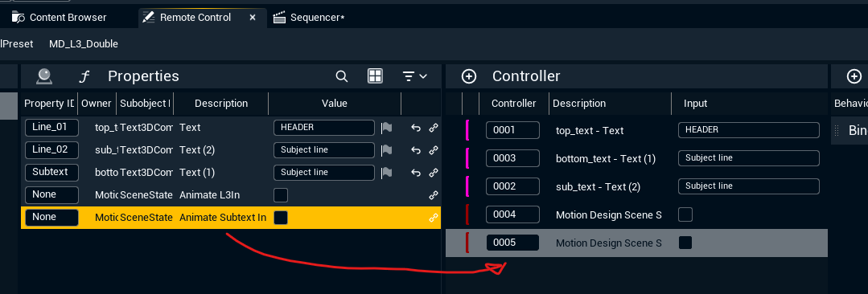Edit the controller 0005 ID field
The height and width of the screenshot is (294, 868).
pyautogui.click(x=512, y=243)
